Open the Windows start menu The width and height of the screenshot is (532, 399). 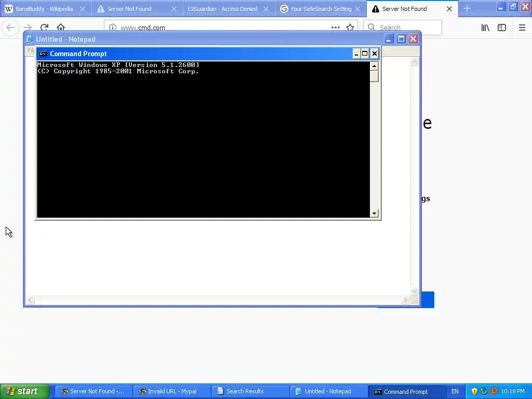(25, 391)
